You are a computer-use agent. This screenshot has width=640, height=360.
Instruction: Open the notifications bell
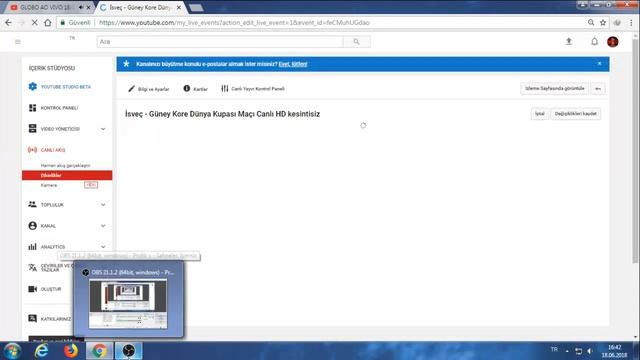[x=594, y=42]
